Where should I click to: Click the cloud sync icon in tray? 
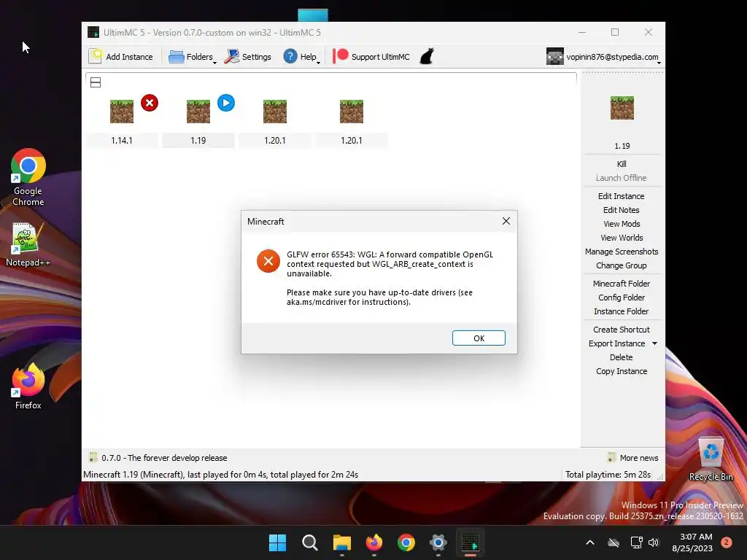pos(614,542)
